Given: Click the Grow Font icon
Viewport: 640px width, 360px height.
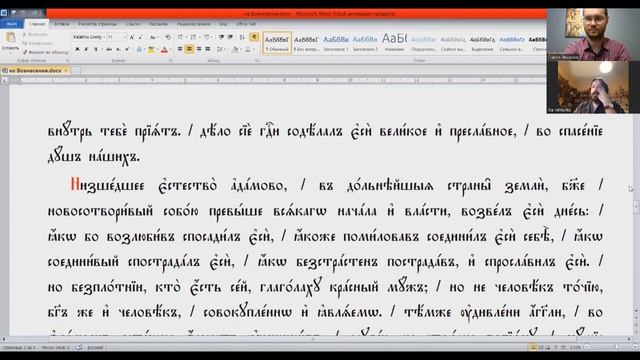Looking at the screenshot, I should tap(132, 37).
